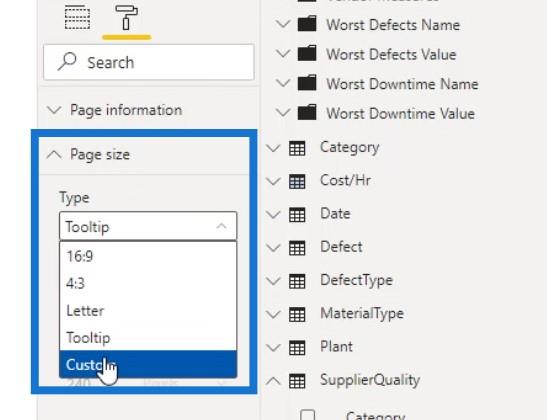Choose 4:3 from the Type list
This screenshot has width=547, height=420.
click(x=148, y=283)
